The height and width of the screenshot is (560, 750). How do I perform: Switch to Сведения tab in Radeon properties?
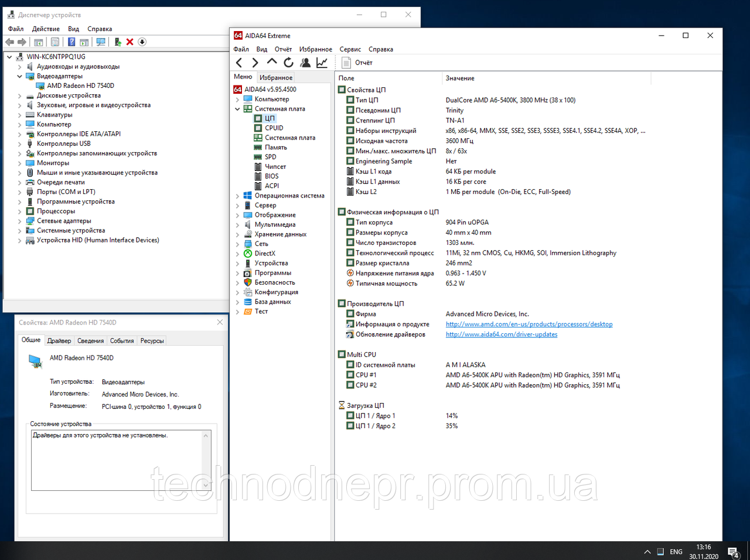pos(91,341)
